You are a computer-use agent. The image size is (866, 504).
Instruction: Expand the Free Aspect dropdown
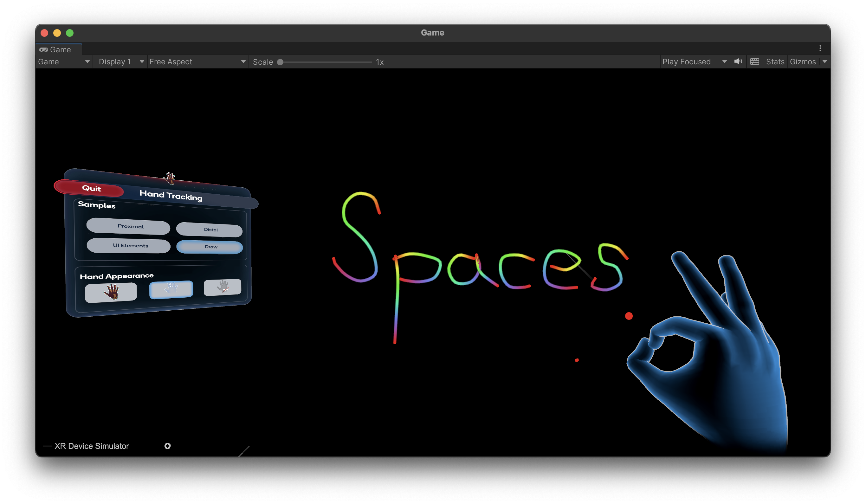(197, 62)
